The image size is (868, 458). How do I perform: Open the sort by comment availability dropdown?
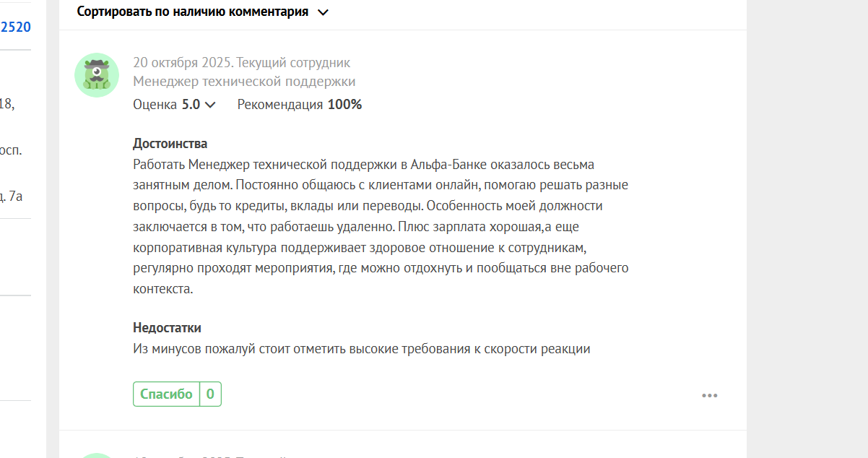pyautogui.click(x=193, y=12)
